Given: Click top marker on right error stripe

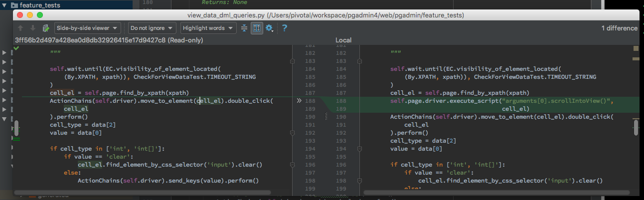Looking at the screenshot, I should [x=636, y=49].
